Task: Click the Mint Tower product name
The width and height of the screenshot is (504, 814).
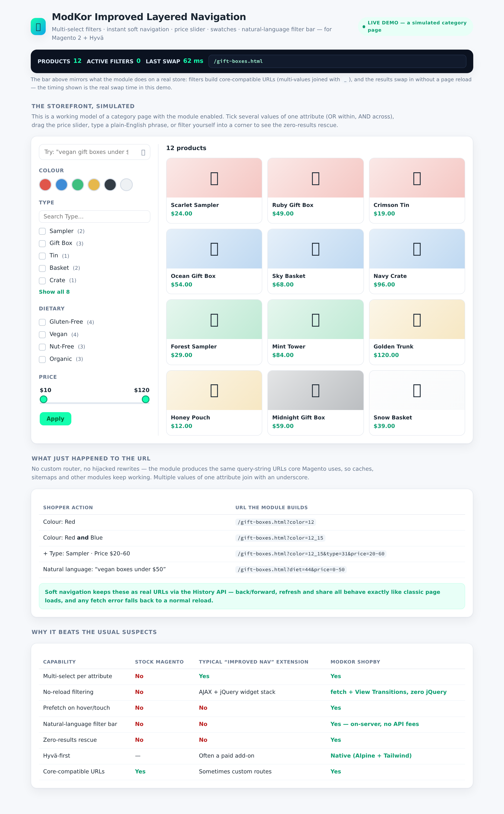Action: click(x=289, y=347)
